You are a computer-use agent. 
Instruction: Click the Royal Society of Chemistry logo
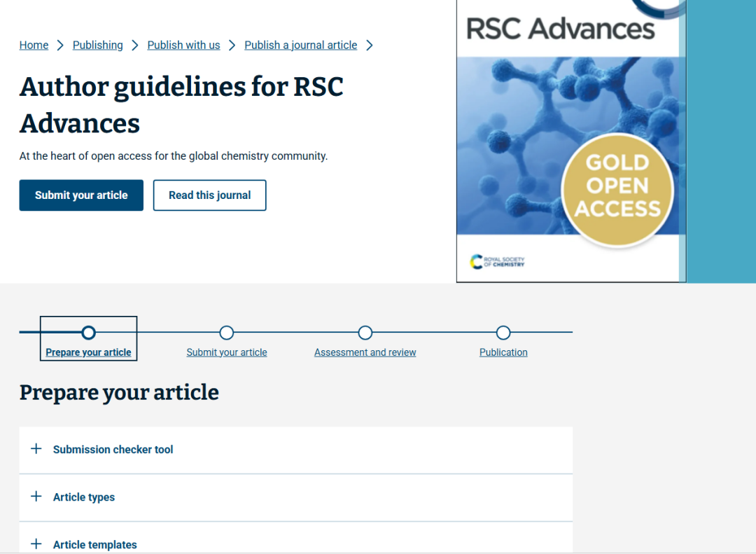click(x=497, y=261)
